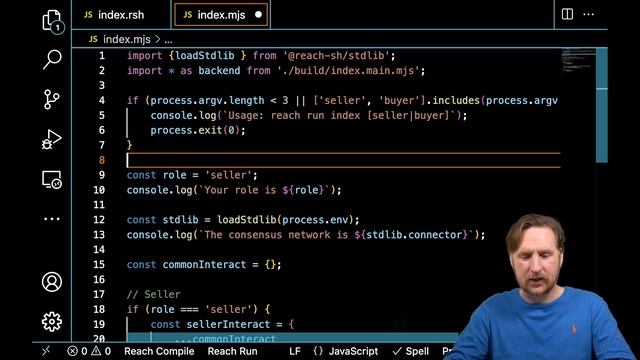Click line number 4 in gutter
The image size is (640, 360).
coord(102,100)
